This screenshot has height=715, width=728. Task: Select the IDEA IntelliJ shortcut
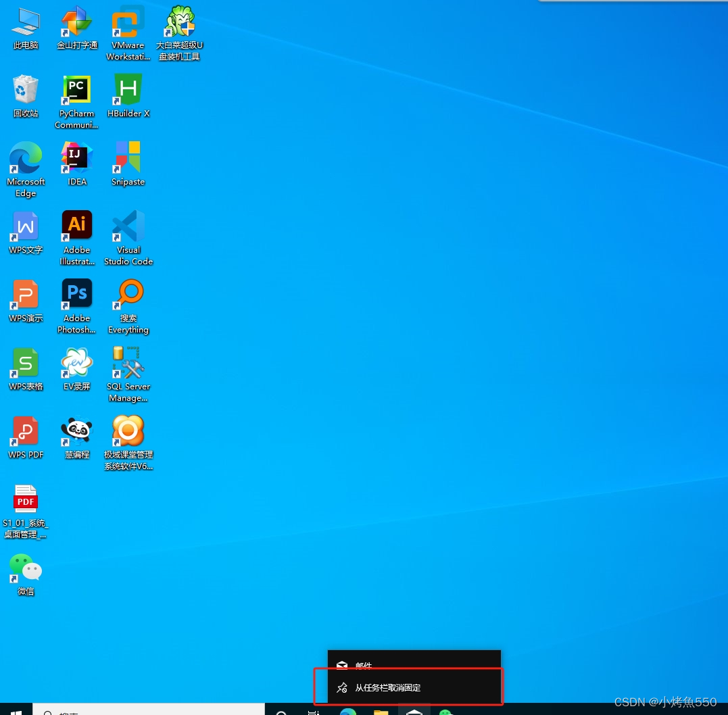[77, 164]
